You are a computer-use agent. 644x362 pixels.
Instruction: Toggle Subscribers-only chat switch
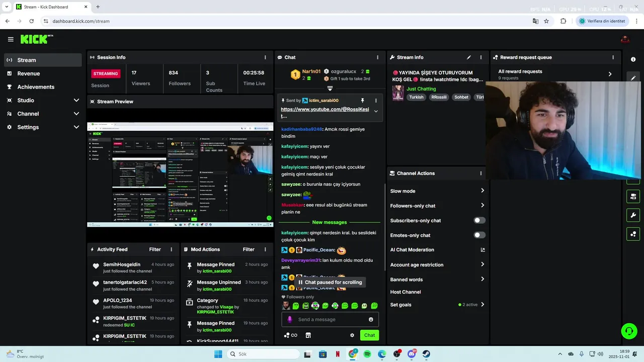click(x=479, y=220)
